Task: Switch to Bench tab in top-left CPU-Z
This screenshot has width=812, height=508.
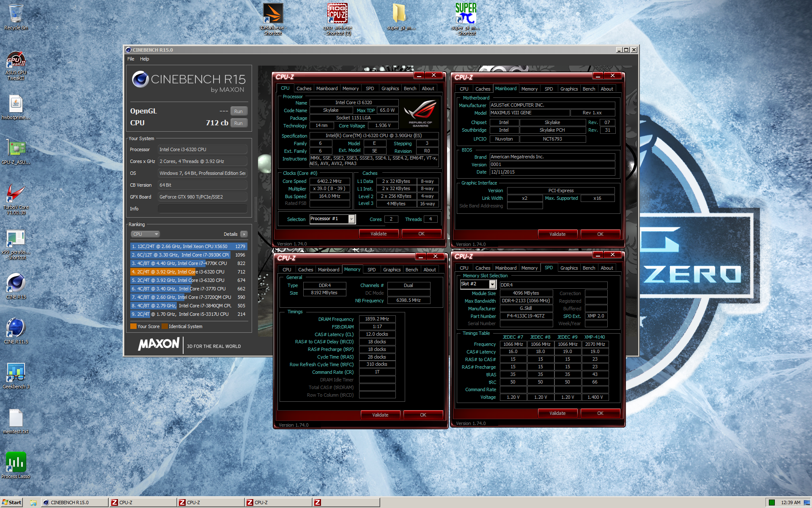Action: coord(410,88)
